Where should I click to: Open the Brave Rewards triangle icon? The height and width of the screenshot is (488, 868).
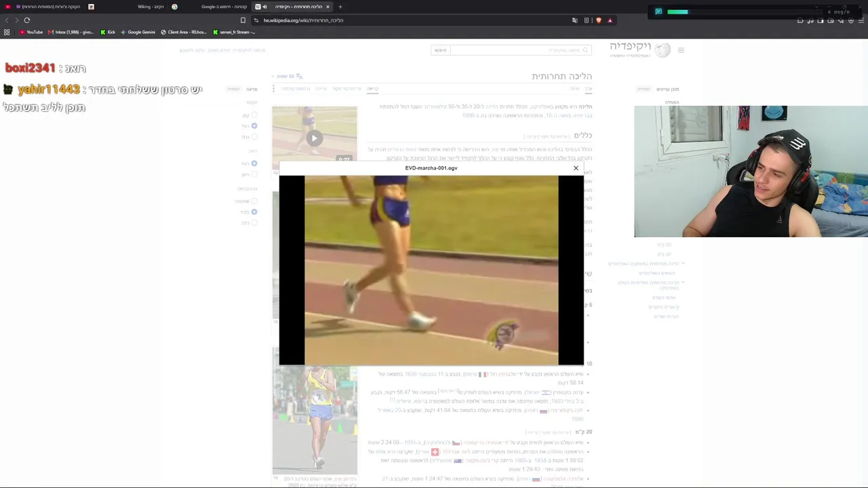coord(610,20)
